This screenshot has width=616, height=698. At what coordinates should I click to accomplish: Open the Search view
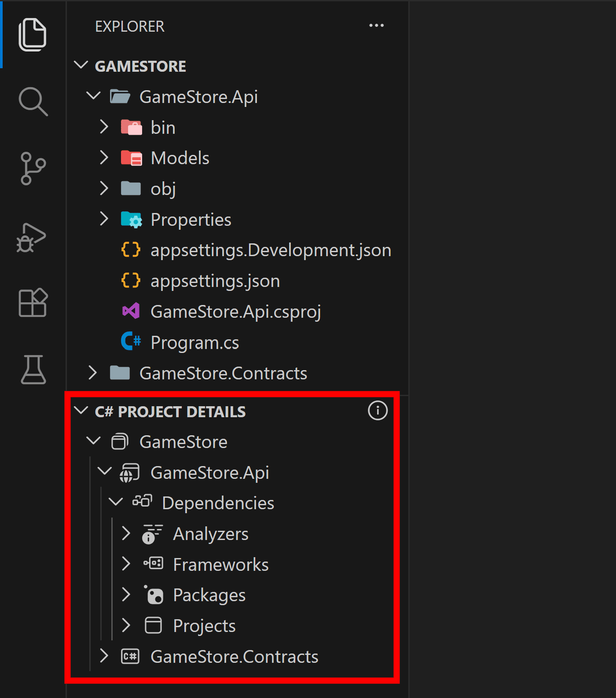pyautogui.click(x=33, y=101)
